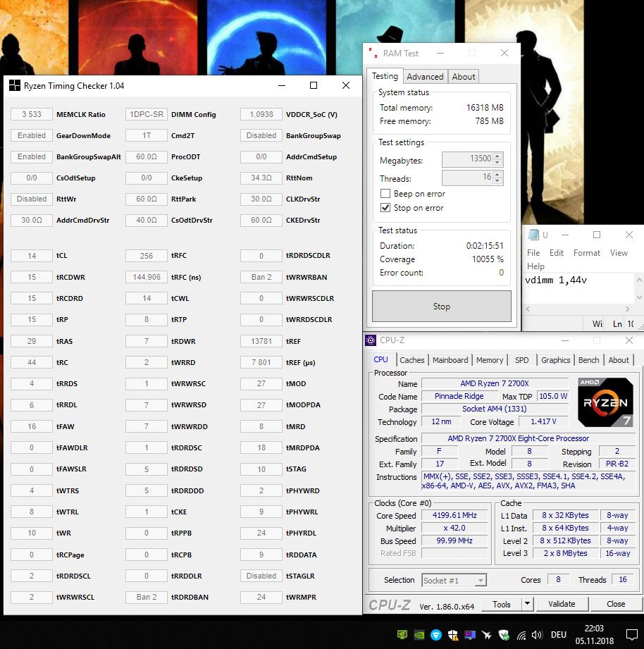Click the AMD Ryzen 7 logo in CPU-Z
This screenshot has width=644, height=649.
tap(605, 402)
